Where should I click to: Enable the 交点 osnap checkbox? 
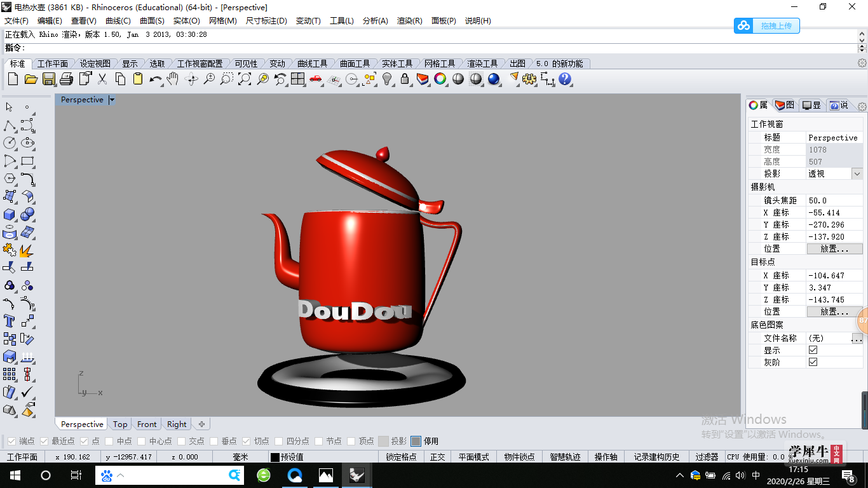pyautogui.click(x=181, y=441)
